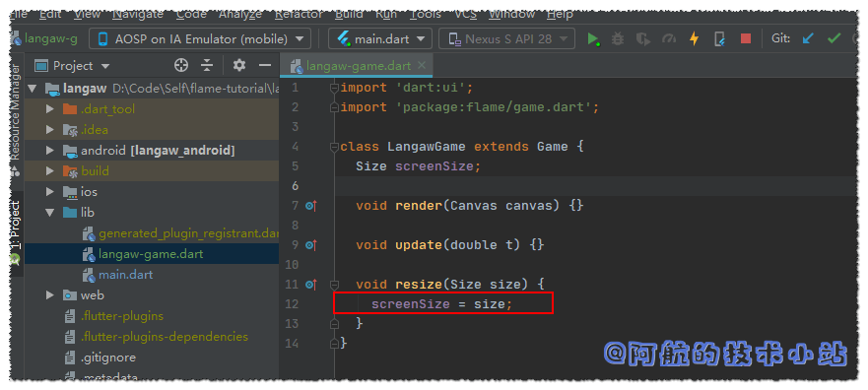Open the AOSP on IA Emulator device dropdown

pos(200,39)
